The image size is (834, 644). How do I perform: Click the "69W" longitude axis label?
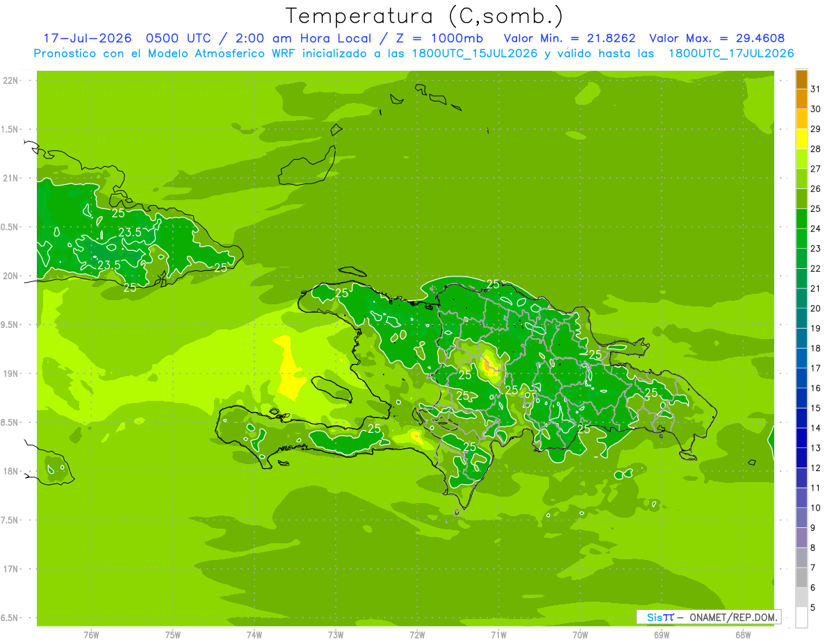pyautogui.click(x=662, y=634)
